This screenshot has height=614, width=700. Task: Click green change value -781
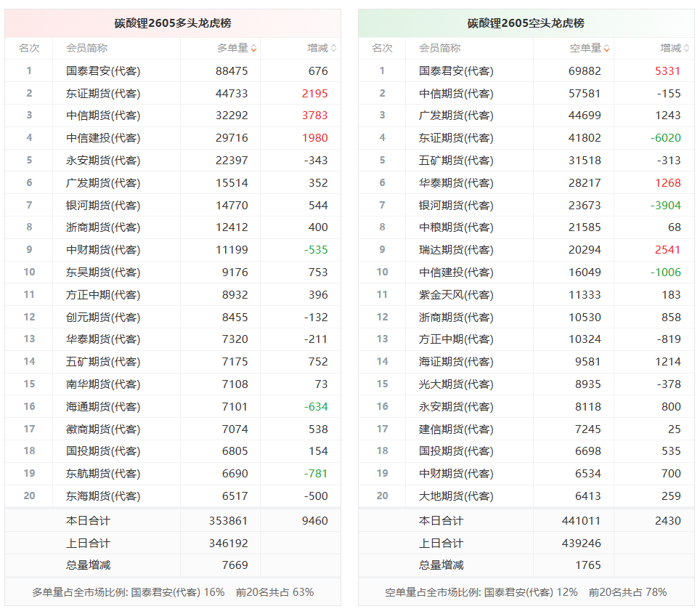pyautogui.click(x=316, y=474)
